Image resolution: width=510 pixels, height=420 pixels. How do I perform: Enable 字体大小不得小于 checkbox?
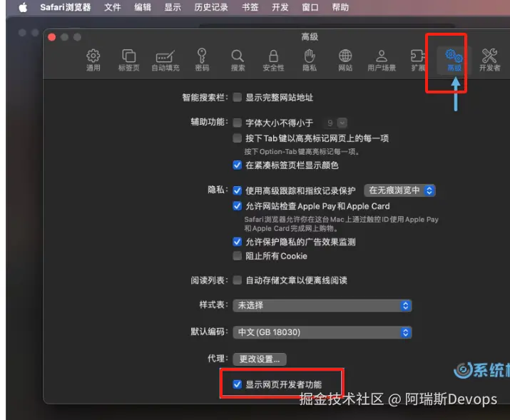pyautogui.click(x=238, y=123)
